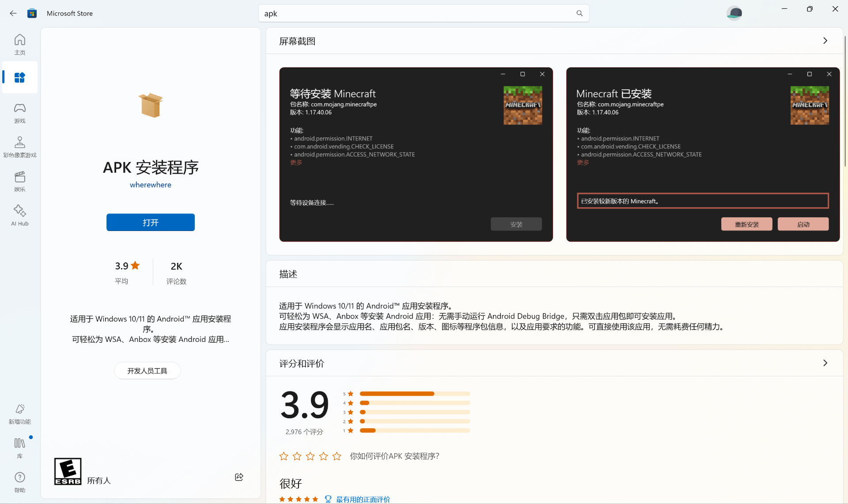Viewport: 848px width, 504px height.
Task: Open 最有用的正面评价 link
Action: (x=363, y=499)
